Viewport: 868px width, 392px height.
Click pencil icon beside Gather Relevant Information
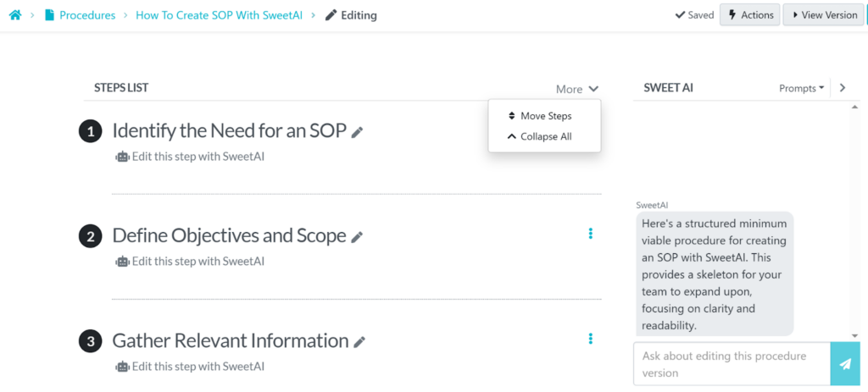(359, 342)
